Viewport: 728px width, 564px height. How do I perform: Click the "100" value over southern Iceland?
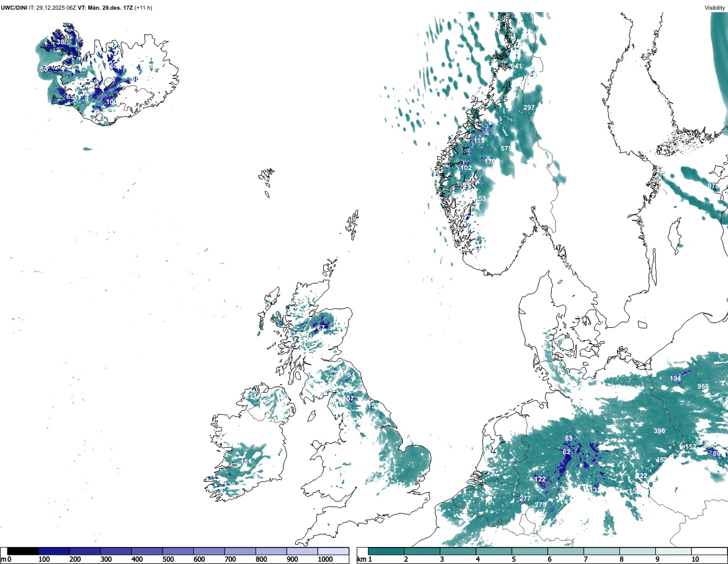click(x=112, y=102)
